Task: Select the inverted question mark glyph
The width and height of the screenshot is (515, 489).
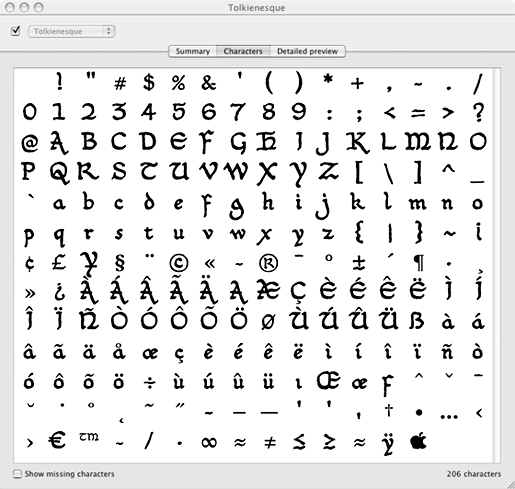Action: 59,291
